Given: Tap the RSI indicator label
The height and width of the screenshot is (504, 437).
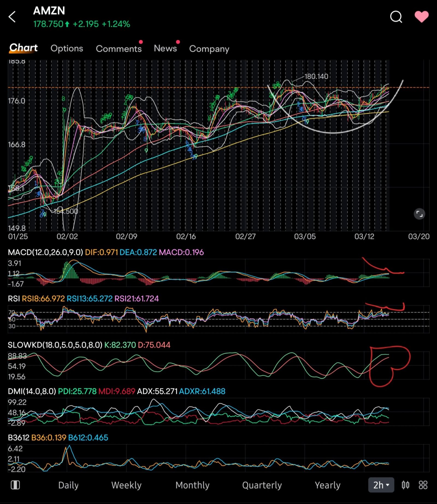Looking at the screenshot, I should pos(14,298).
